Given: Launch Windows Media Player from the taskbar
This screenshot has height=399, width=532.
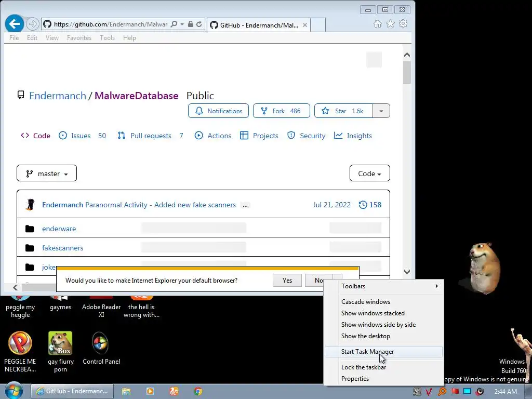Looking at the screenshot, I should pos(150,392).
